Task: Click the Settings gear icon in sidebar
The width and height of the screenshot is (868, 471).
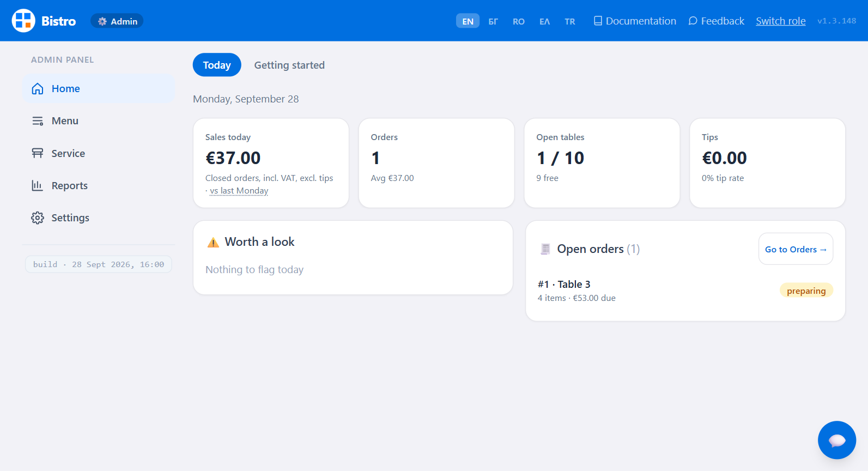Action: [38, 218]
